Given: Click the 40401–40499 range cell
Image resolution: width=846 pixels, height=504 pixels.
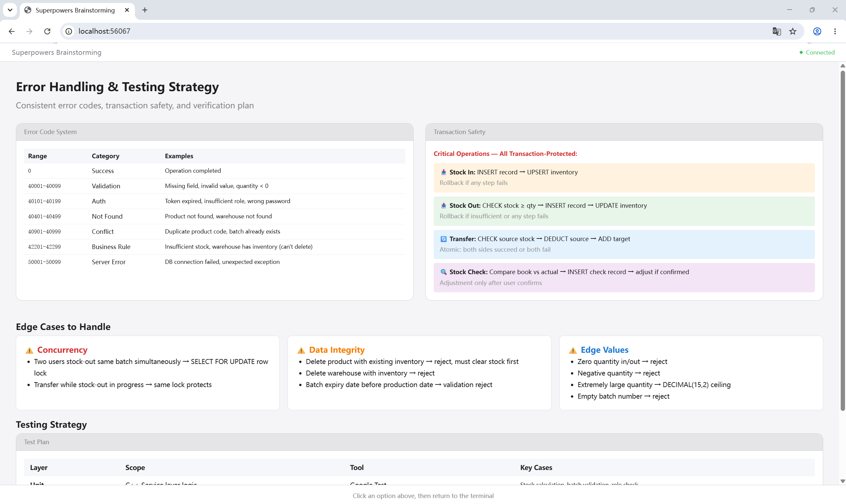Looking at the screenshot, I should click(44, 217).
